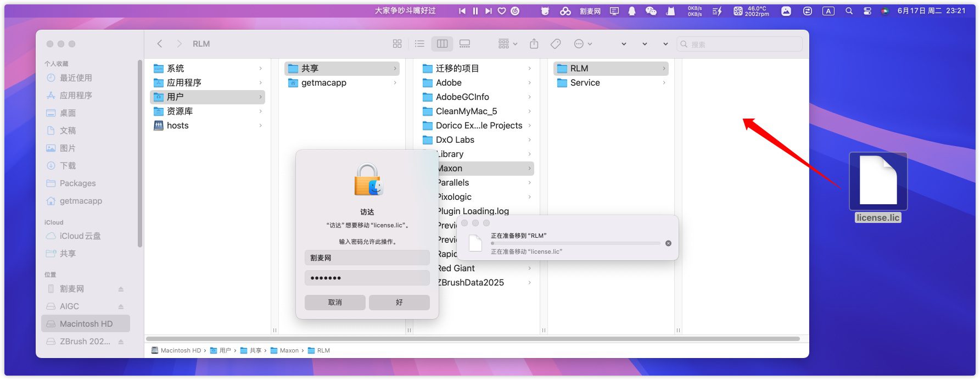The image size is (980, 380).
Task: Click the 好 button to confirm
Action: [x=399, y=303]
